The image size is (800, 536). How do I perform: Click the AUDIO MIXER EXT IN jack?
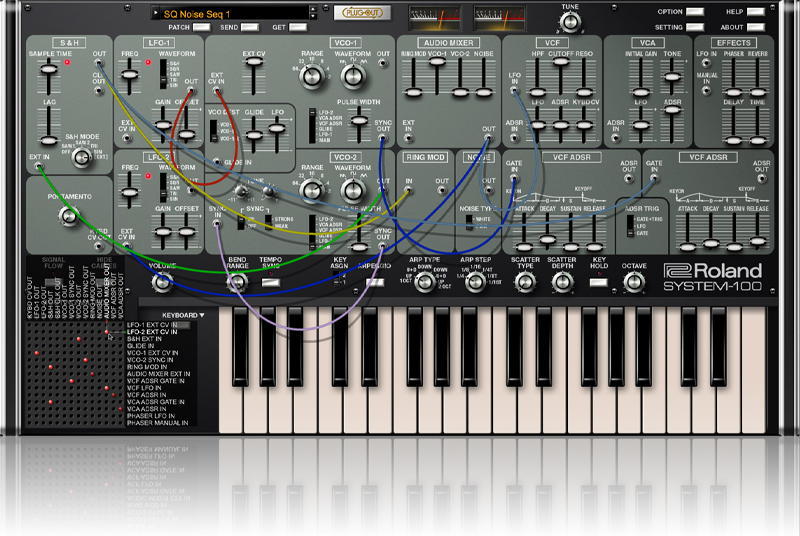408,138
